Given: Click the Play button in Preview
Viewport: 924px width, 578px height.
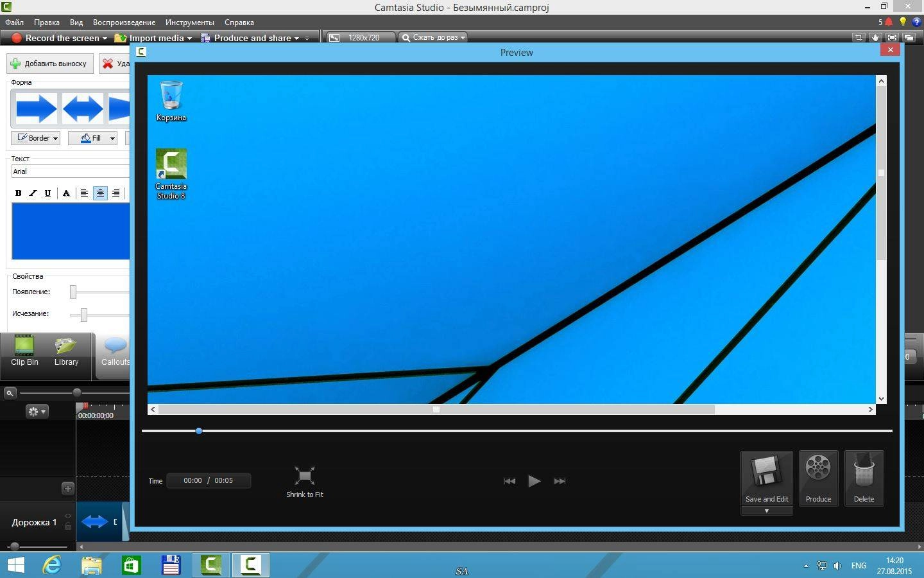Looking at the screenshot, I should pos(534,481).
